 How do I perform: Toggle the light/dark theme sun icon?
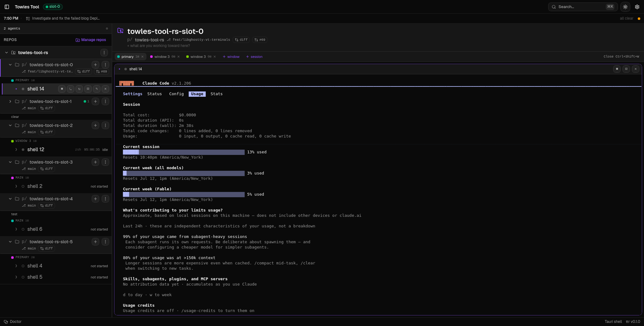(625, 7)
